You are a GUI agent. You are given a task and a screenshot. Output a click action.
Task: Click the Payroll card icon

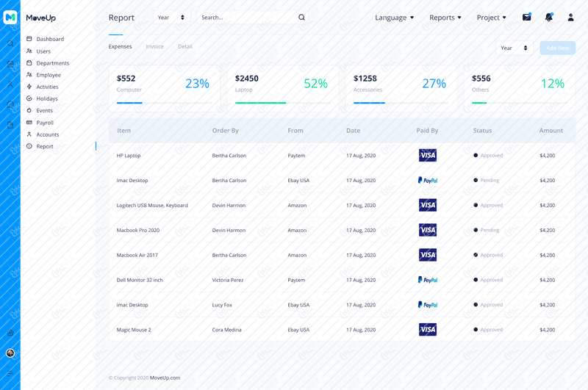point(29,123)
